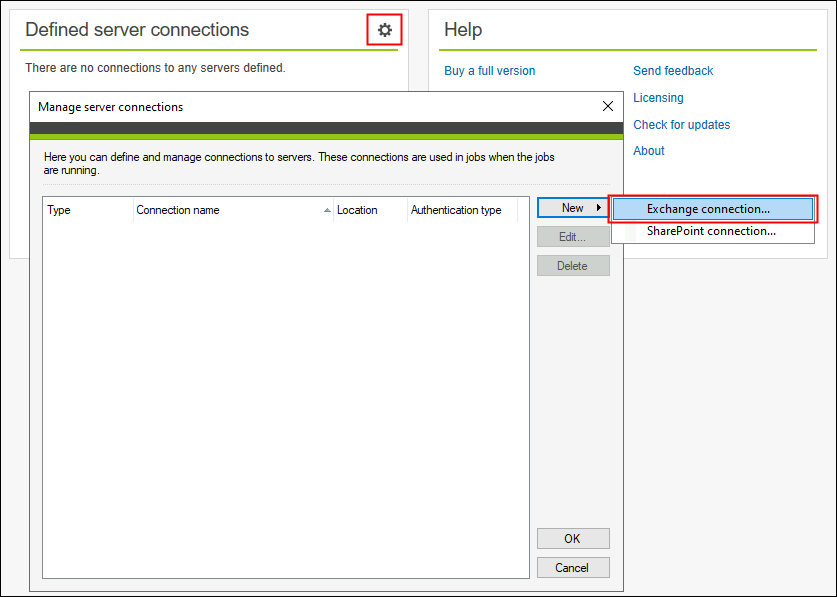The height and width of the screenshot is (597, 837).
Task: Open the About link in Help
Action: point(649,151)
